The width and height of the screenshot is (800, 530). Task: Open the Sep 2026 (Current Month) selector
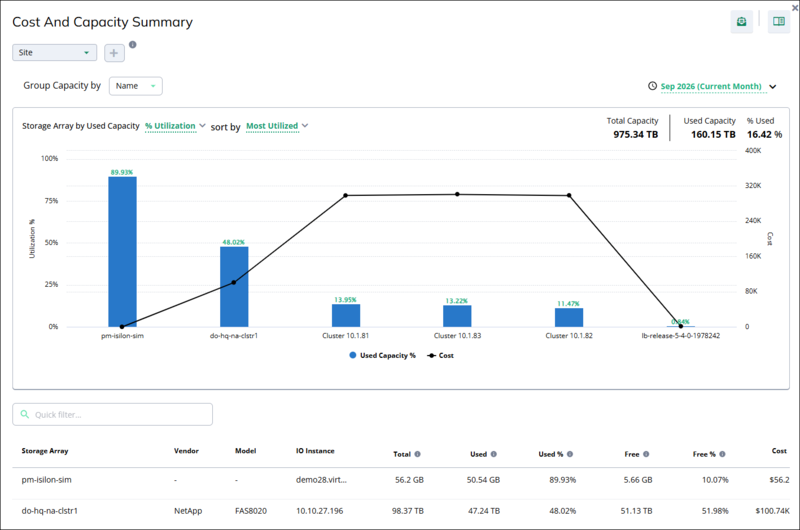click(x=711, y=86)
